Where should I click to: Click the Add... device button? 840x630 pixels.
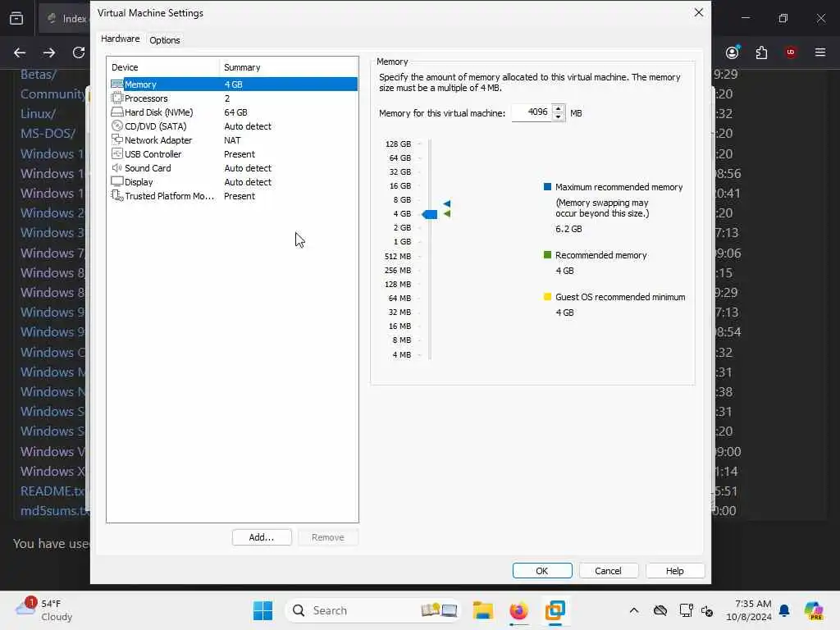click(262, 537)
